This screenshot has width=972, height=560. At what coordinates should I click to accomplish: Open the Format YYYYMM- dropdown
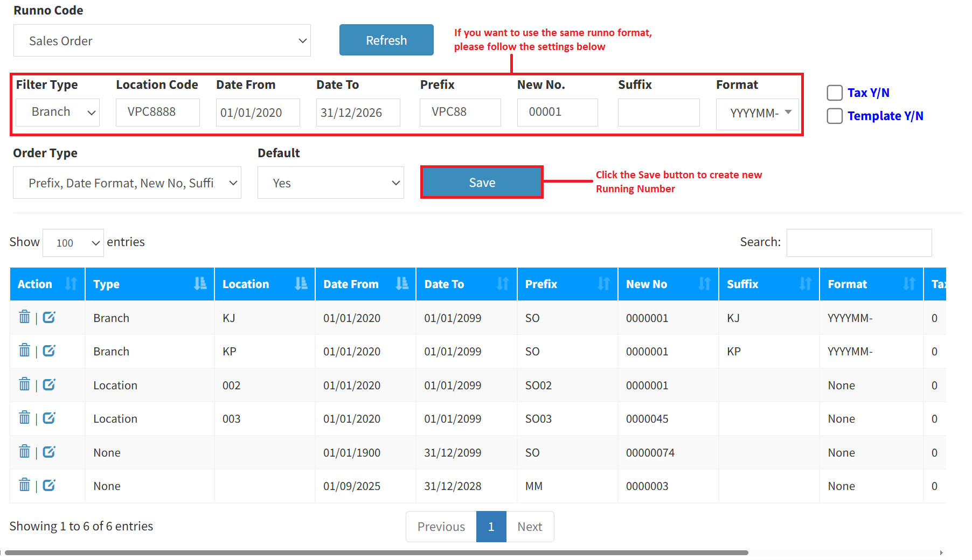pyautogui.click(x=757, y=113)
